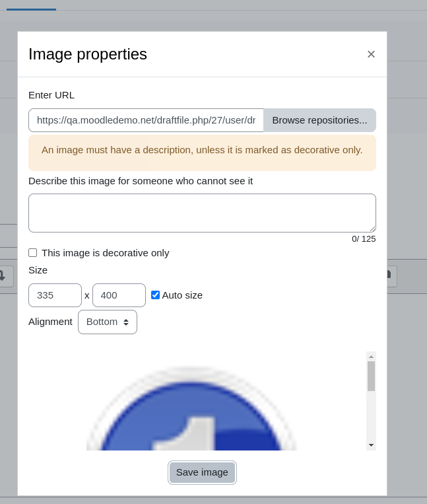Open the Alignment dropdown set to Bottom
427x504 pixels.
pyautogui.click(x=107, y=322)
